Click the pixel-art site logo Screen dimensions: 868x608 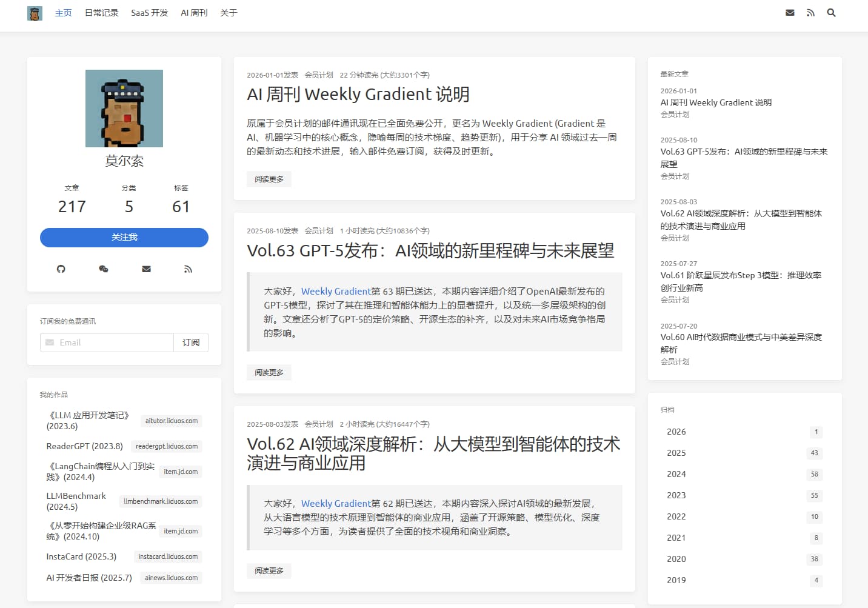tap(35, 13)
